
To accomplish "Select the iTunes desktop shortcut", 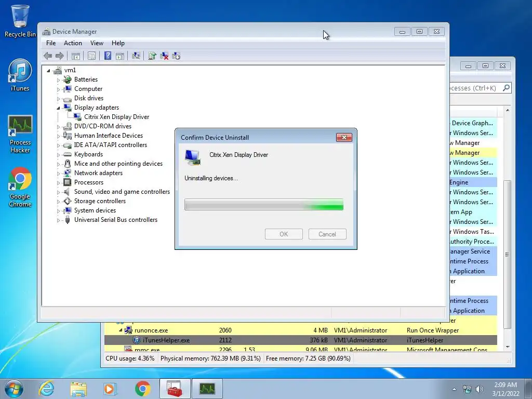I will pyautogui.click(x=20, y=75).
